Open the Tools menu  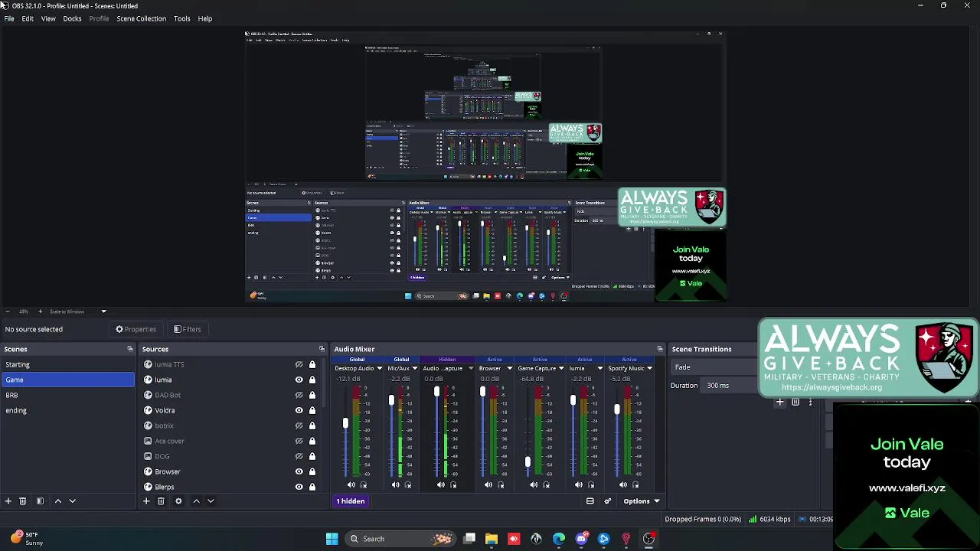tap(181, 18)
